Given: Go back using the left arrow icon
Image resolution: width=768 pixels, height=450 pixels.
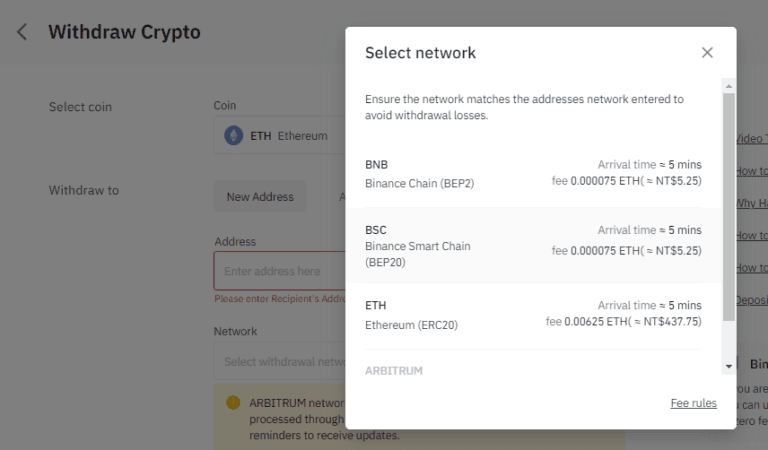Looking at the screenshot, I should [22, 32].
